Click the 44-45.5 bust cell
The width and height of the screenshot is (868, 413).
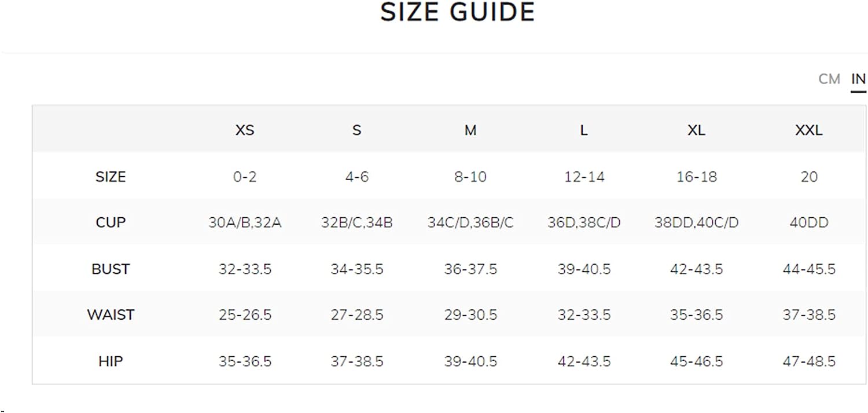click(x=809, y=269)
